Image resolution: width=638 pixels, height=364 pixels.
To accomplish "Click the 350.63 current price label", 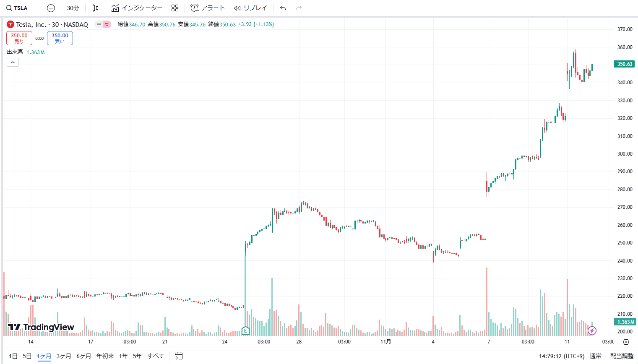I will point(625,64).
